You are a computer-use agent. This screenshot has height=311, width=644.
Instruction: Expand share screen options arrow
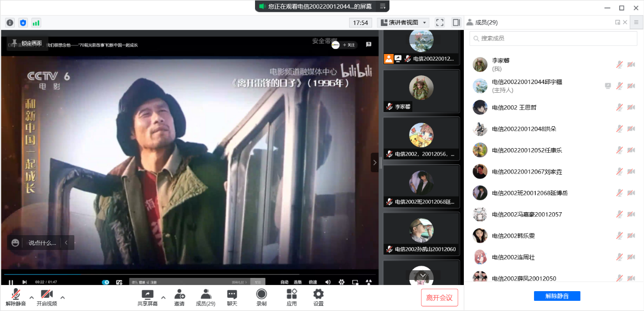(x=163, y=297)
